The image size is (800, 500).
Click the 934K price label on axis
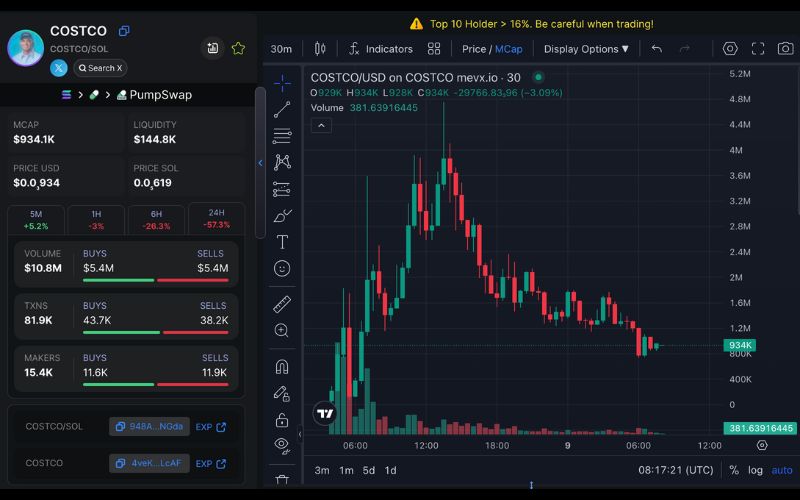click(740, 345)
